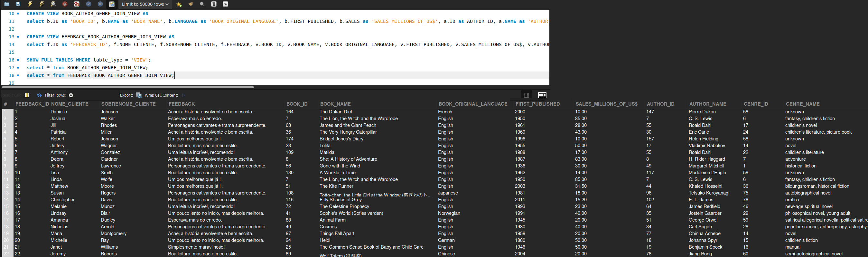The width and height of the screenshot is (868, 257).
Task: Select the 'Danielle' name cell
Action: pyautogui.click(x=59, y=112)
